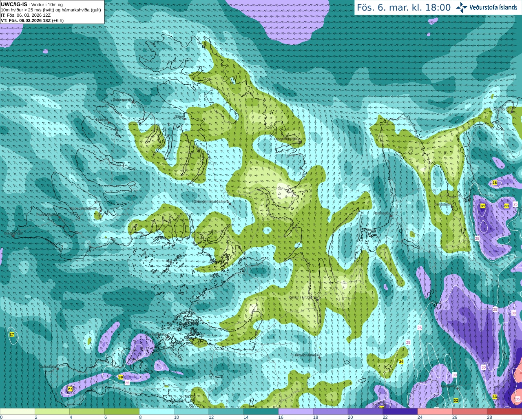Click the legend scale value 24
This screenshot has height=420, width=522.
[x=420, y=417]
